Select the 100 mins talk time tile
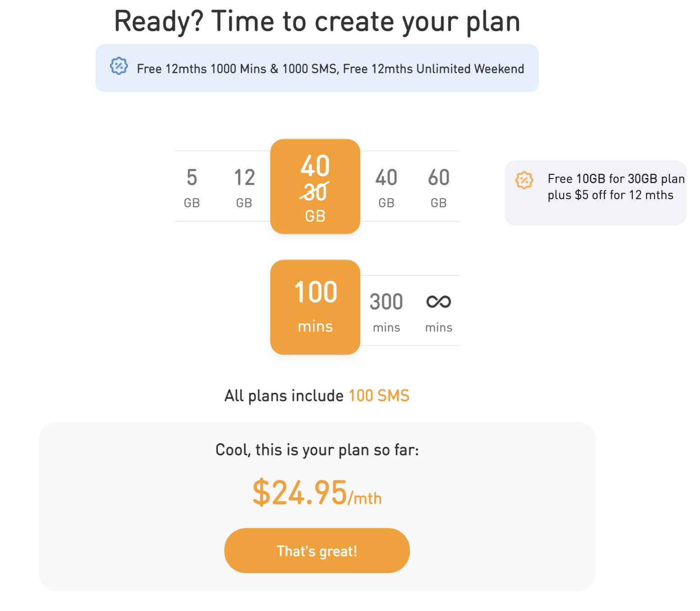700x611 pixels. pyautogui.click(x=315, y=307)
